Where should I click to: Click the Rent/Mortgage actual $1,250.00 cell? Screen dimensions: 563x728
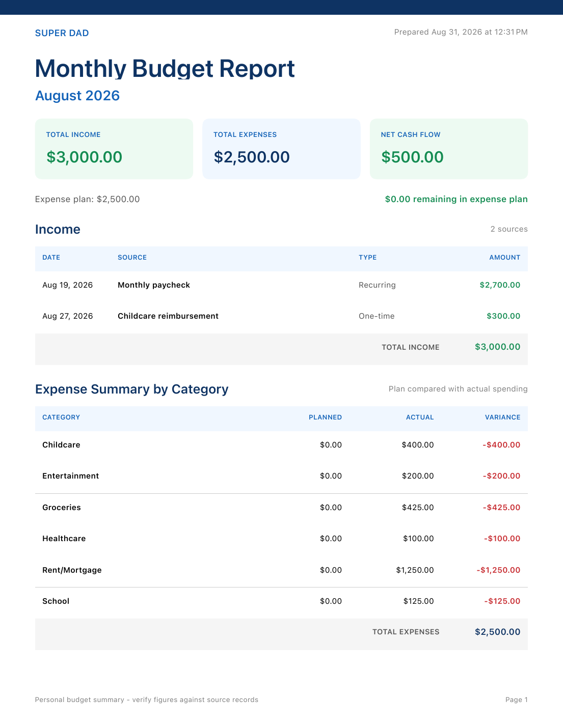click(x=415, y=570)
